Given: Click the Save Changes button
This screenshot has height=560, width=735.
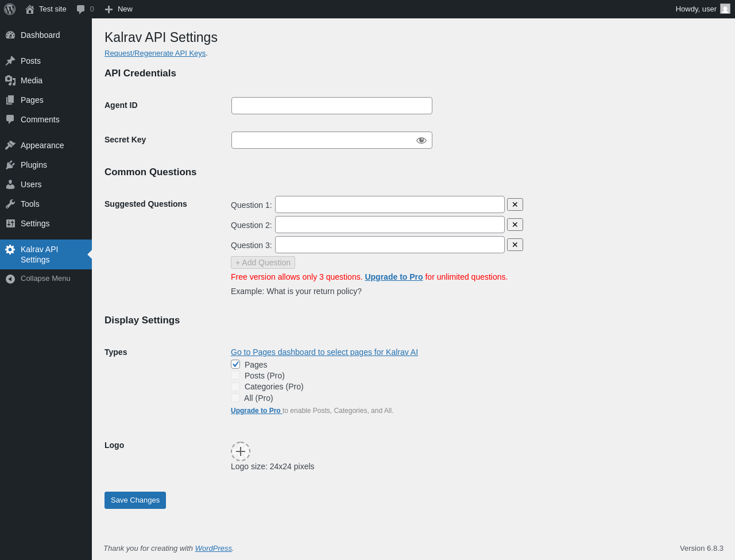Looking at the screenshot, I should click(x=135, y=500).
